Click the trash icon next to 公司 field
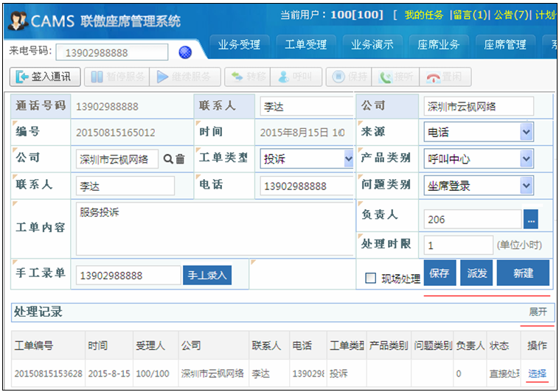 coord(180,158)
